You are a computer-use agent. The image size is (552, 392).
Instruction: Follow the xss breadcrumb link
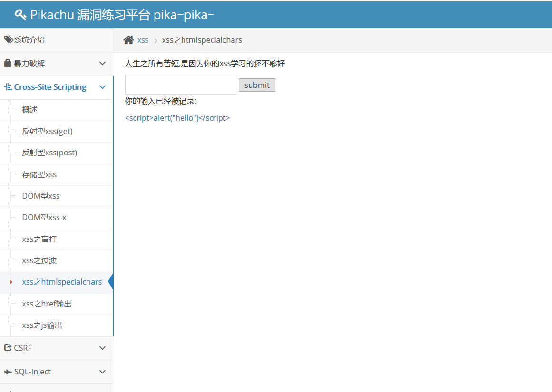pyautogui.click(x=143, y=40)
